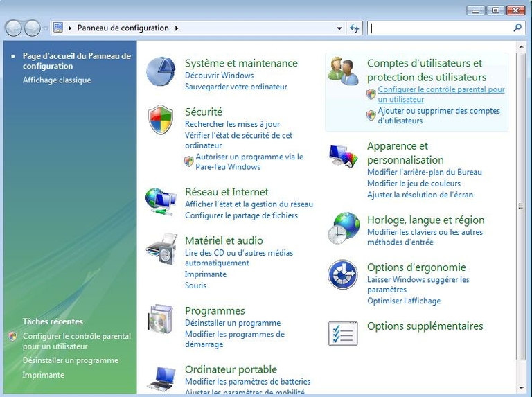Open Comptes d'utilisateurs et protection heading
The width and height of the screenshot is (532, 397).
click(427, 70)
